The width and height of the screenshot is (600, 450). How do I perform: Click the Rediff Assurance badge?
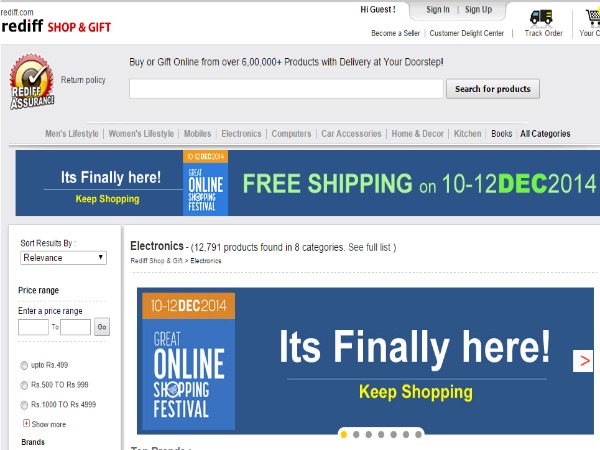pyautogui.click(x=32, y=82)
